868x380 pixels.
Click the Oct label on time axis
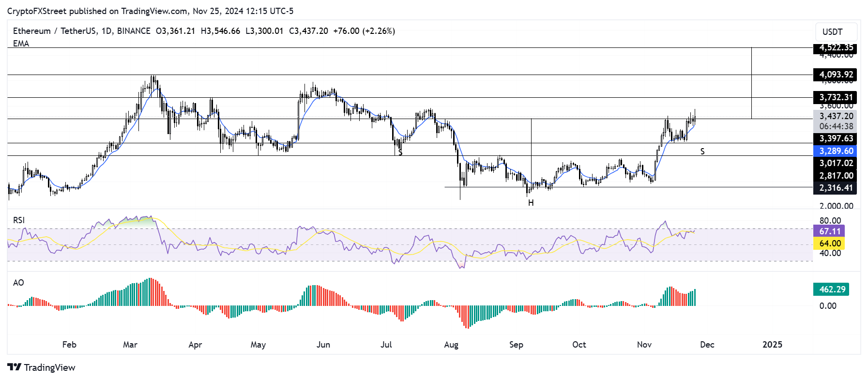579,345
